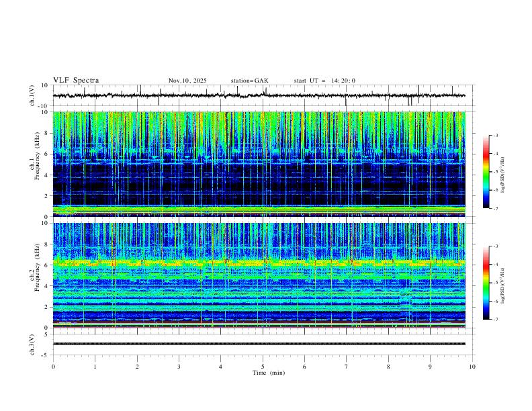
Task: Click the date label "Nov.10, 2025"
Action: pos(187,81)
